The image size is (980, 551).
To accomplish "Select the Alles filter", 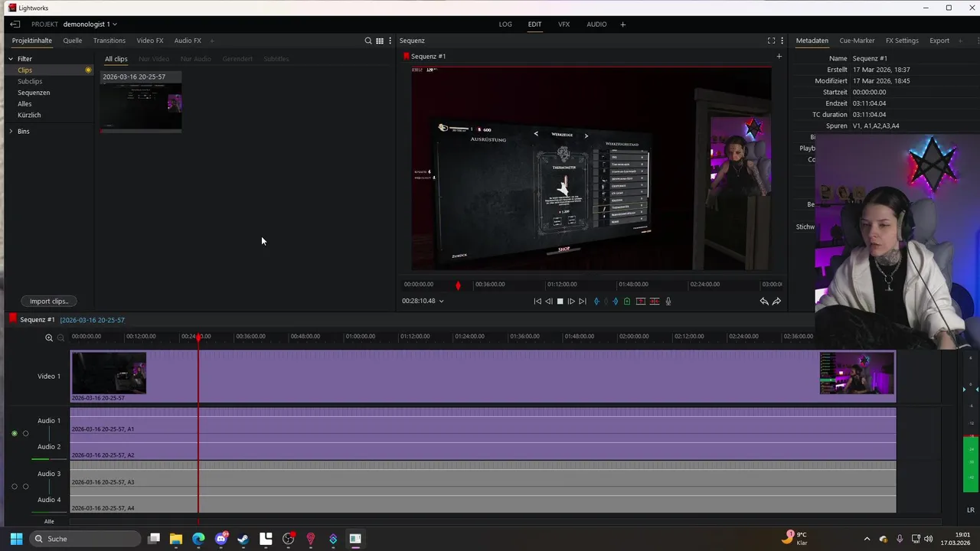I will click(24, 104).
